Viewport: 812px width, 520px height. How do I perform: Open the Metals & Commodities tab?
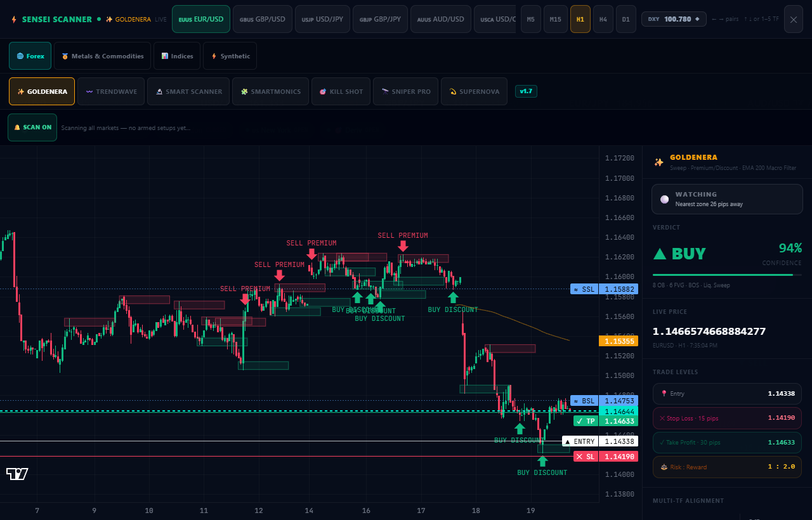coord(103,56)
